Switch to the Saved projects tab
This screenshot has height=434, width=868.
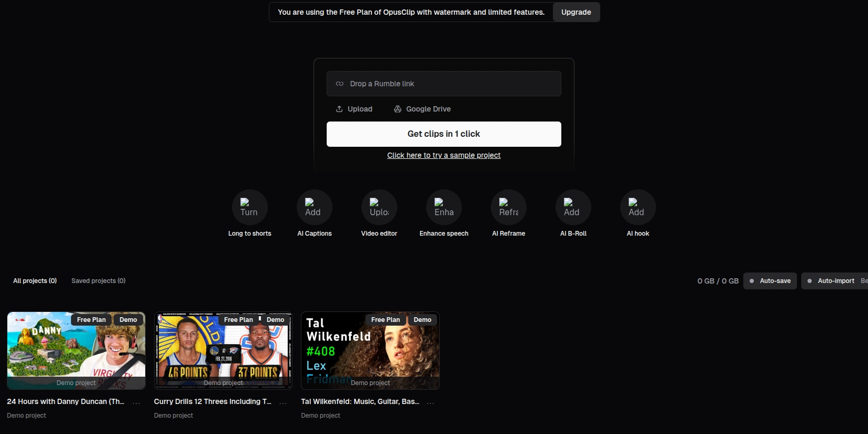[98, 281]
